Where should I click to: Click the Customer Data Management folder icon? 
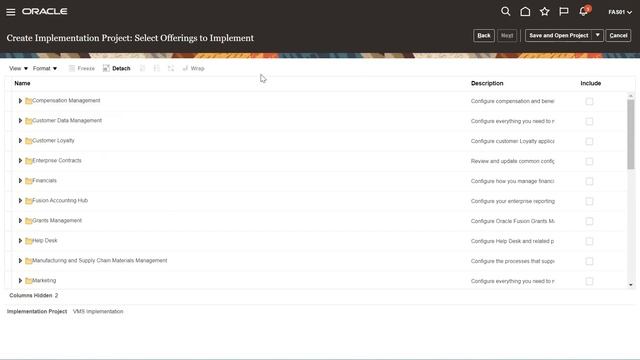(28, 121)
